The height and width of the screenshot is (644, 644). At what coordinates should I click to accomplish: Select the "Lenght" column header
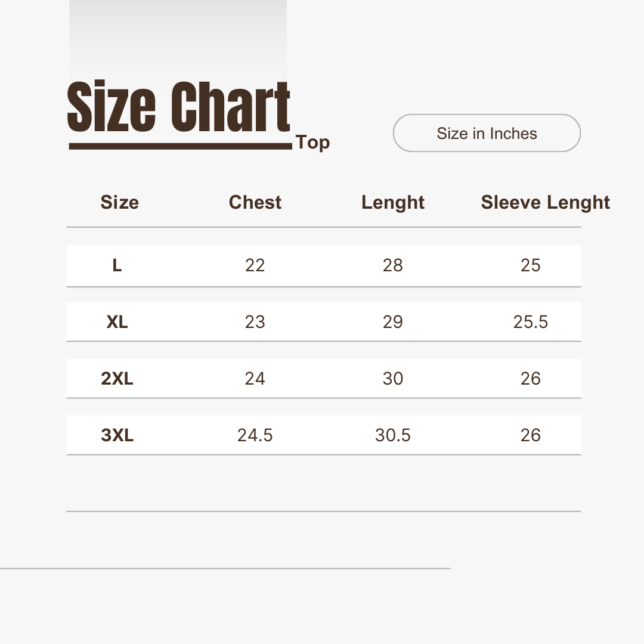393,203
